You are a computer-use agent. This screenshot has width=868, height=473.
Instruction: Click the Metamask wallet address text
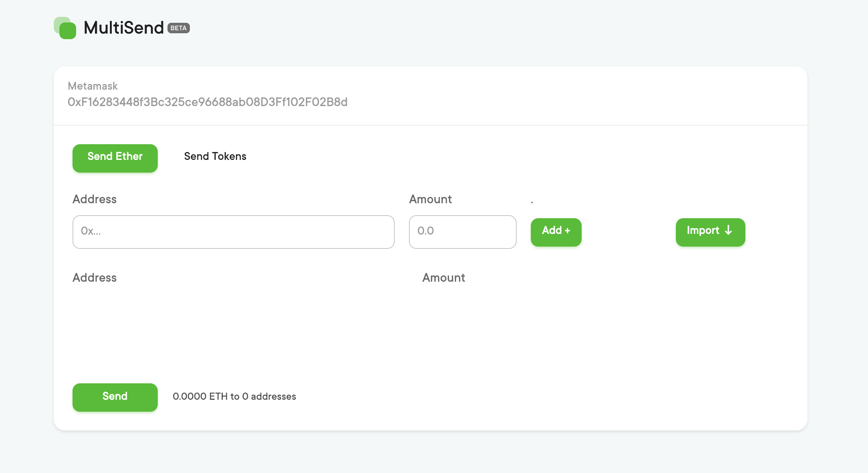[x=207, y=102]
